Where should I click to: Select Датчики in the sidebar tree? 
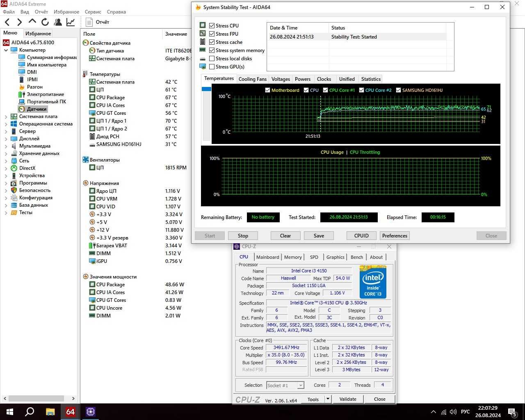pyautogui.click(x=37, y=109)
